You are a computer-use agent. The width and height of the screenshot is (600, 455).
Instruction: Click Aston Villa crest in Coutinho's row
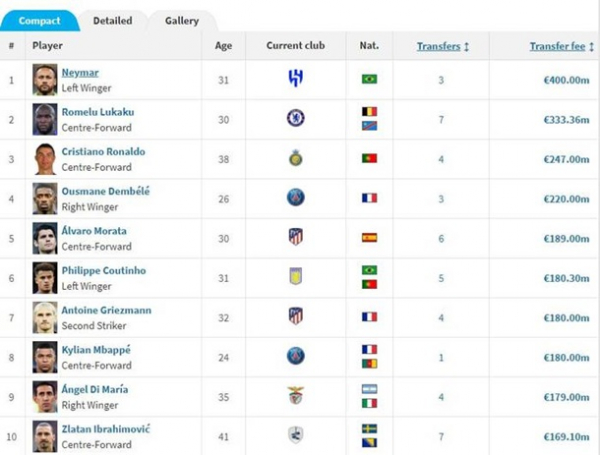295,276
